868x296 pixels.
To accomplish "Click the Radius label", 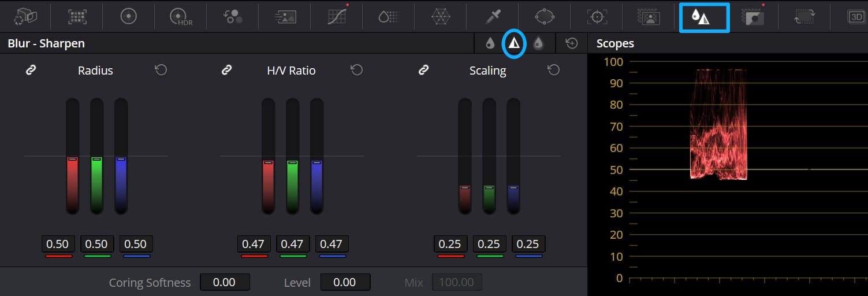I will 95,71.
